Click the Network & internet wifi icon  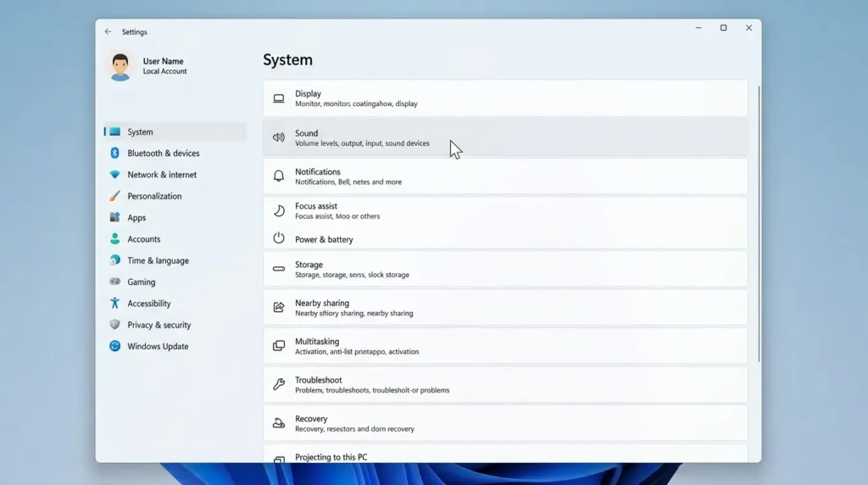114,175
